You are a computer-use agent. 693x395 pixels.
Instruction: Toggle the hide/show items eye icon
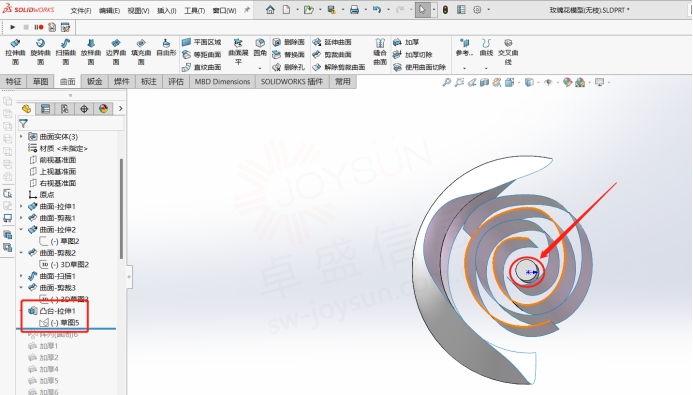(548, 82)
